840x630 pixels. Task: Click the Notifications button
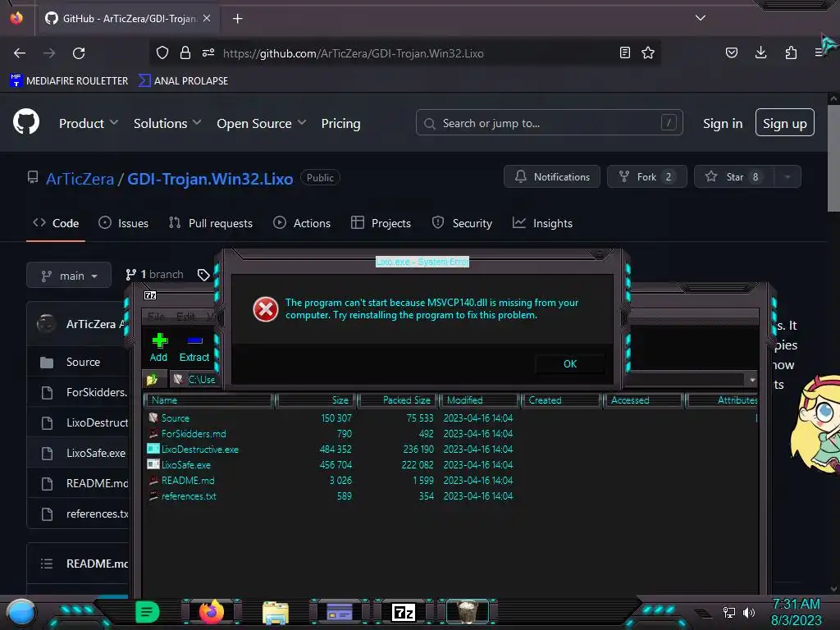tap(552, 177)
